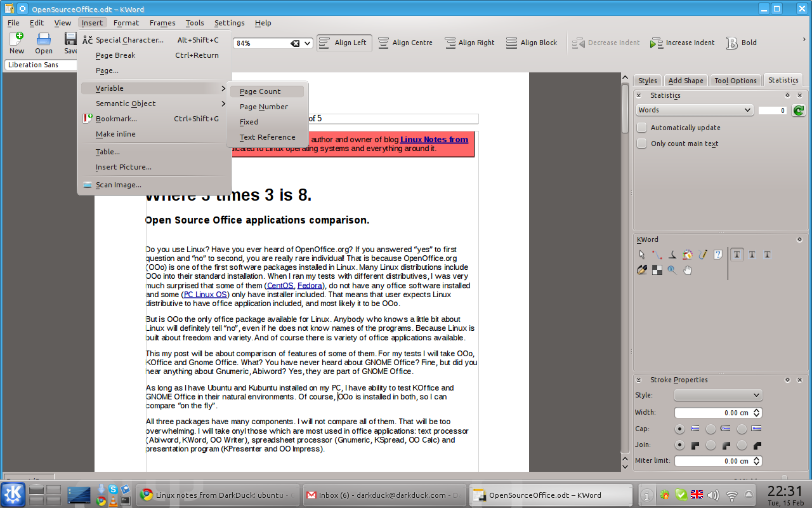Image resolution: width=812 pixels, height=508 pixels.
Task: Apply Align Right from the toolbar
Action: pyautogui.click(x=469, y=43)
